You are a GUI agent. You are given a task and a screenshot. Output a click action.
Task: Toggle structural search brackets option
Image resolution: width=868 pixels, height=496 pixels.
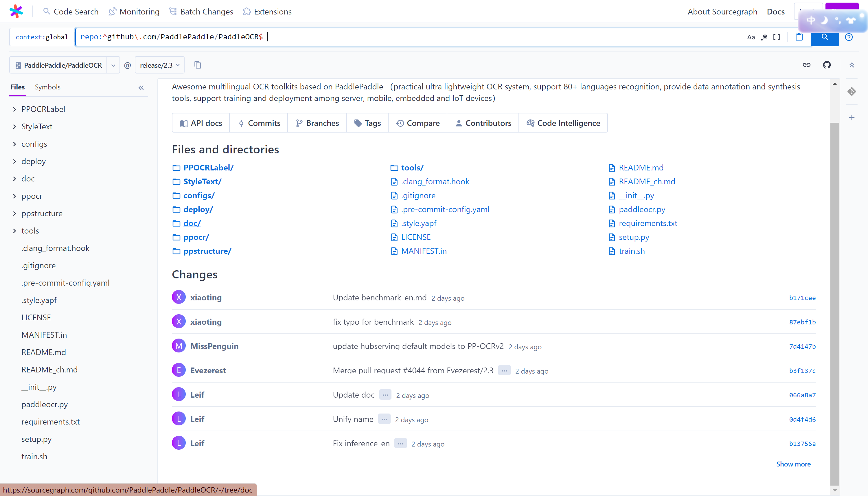[776, 37]
